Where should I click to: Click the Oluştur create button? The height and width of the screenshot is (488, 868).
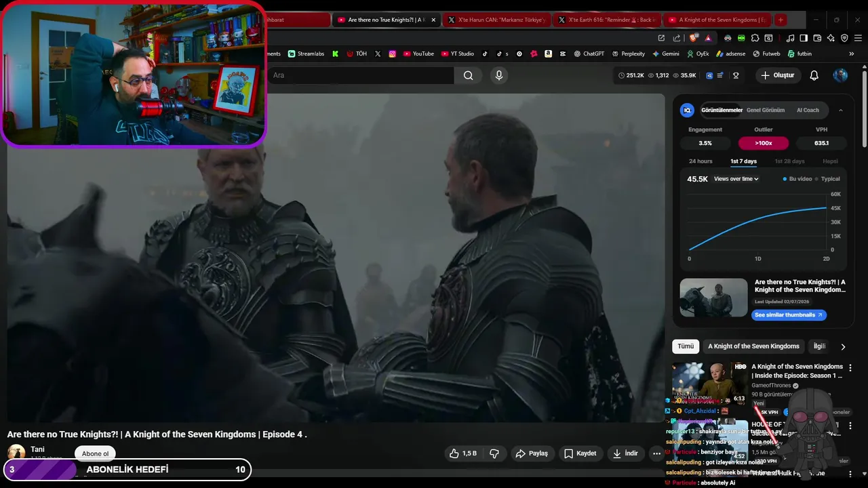click(x=777, y=75)
